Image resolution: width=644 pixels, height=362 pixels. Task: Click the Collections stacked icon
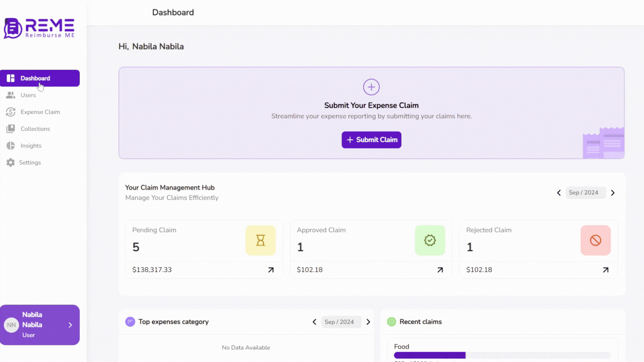11,129
